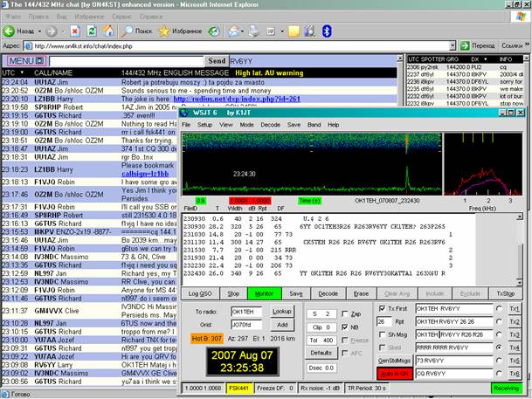
Task: Click the decoded text vertical scrollbar
Action: click(519, 249)
